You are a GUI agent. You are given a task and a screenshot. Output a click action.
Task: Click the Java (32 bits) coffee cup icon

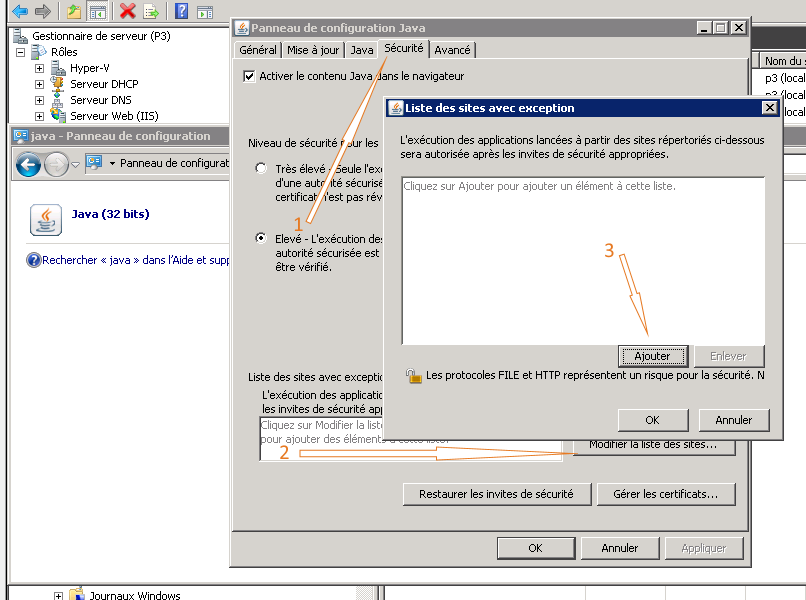(x=46, y=219)
